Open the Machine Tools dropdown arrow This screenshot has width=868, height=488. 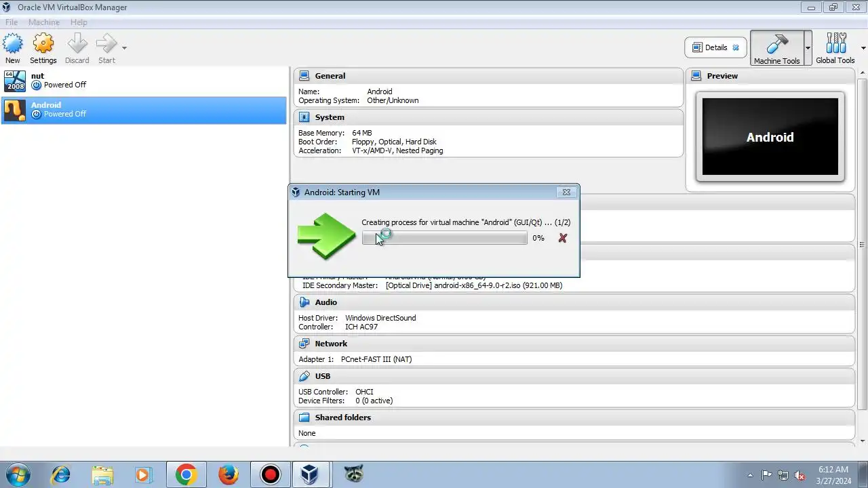(808, 48)
